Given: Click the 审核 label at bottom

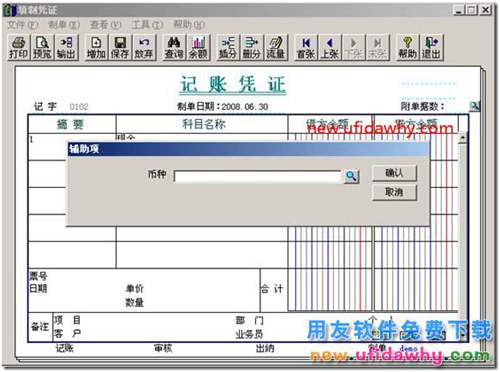Looking at the screenshot, I should tap(163, 348).
